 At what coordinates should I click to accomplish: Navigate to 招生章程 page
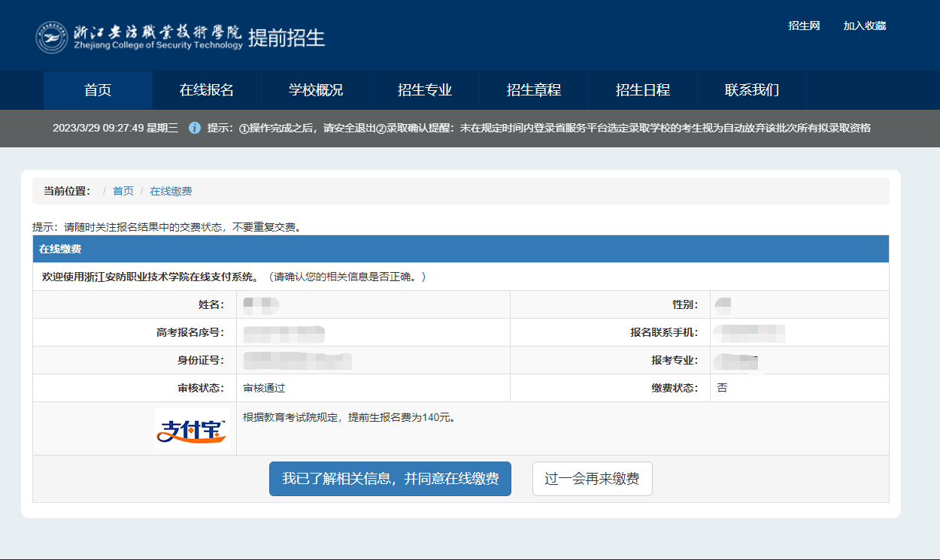coord(534,90)
